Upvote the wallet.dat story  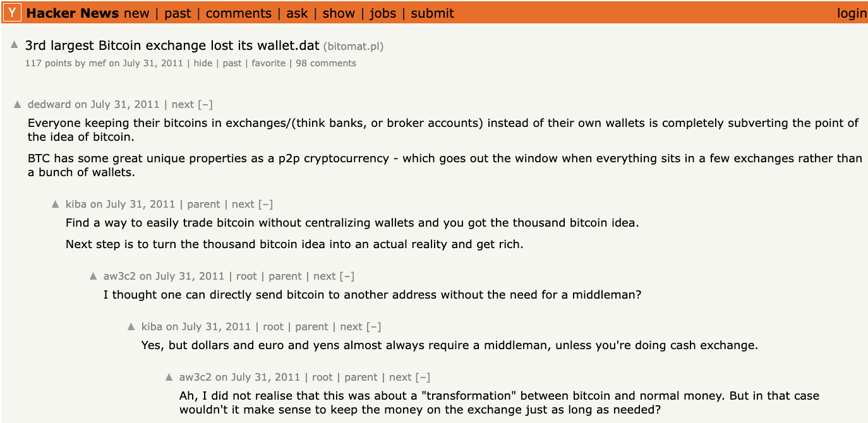click(x=15, y=45)
